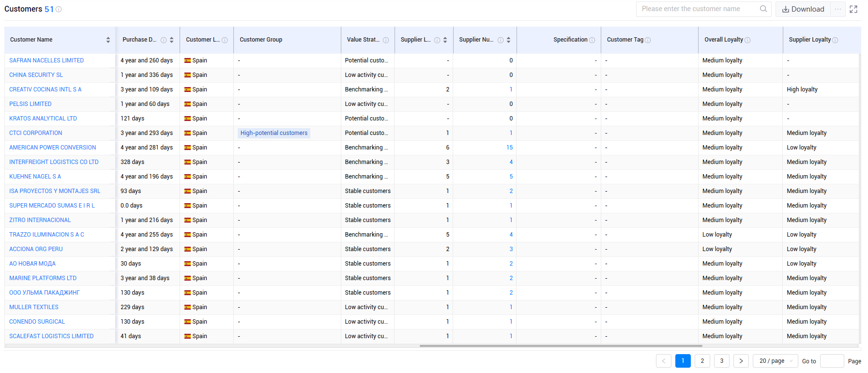
Task: Open KRATOS ANALYTICAL LTD link
Action: (x=43, y=119)
